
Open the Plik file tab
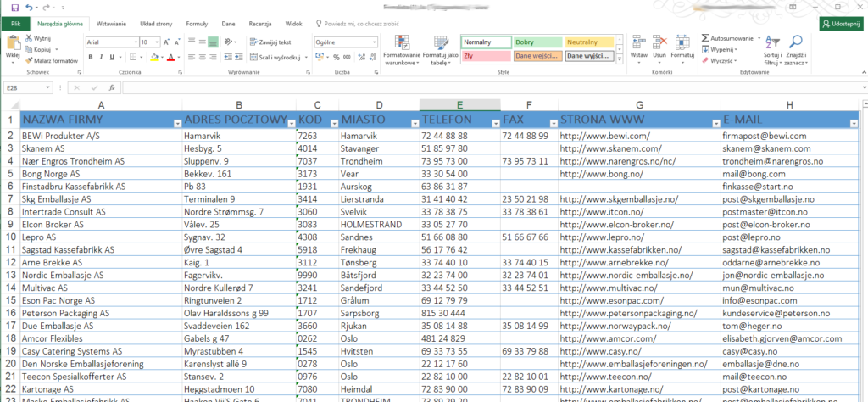15,24
